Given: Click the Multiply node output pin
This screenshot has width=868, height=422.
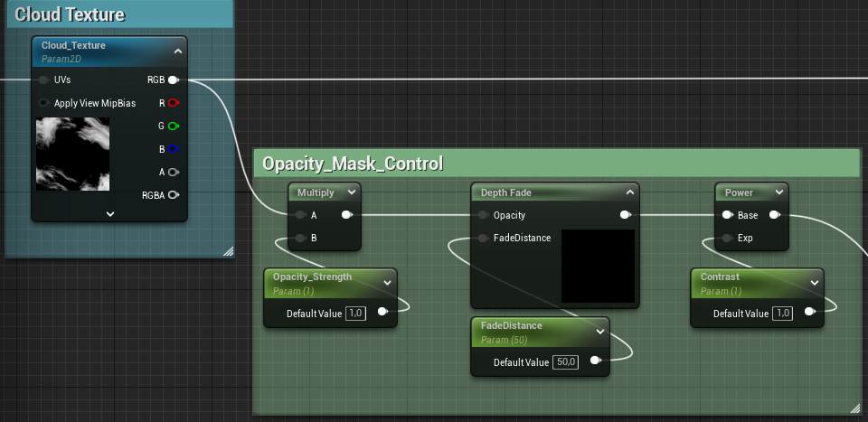Looking at the screenshot, I should tap(347, 214).
